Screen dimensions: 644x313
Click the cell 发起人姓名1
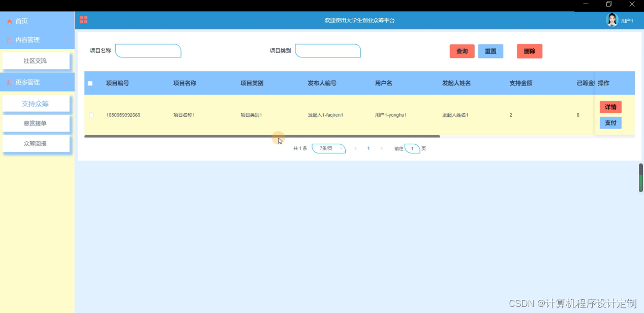pos(455,115)
